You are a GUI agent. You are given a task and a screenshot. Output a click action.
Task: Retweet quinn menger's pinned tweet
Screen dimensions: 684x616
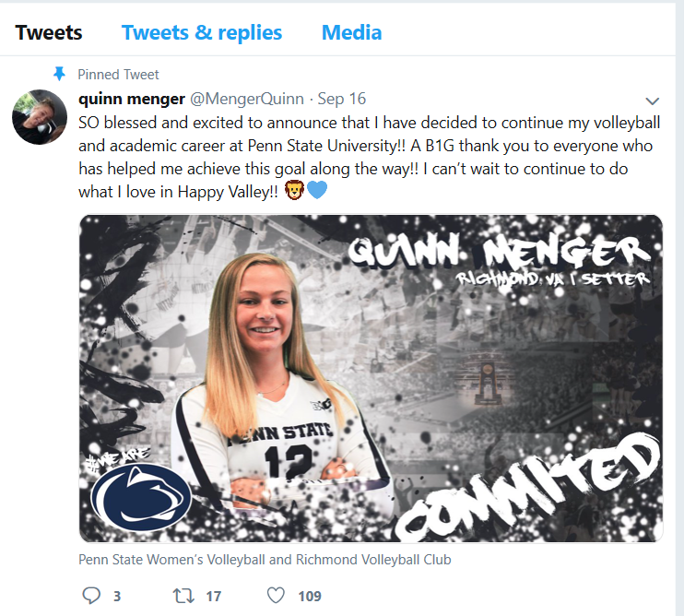(x=184, y=596)
